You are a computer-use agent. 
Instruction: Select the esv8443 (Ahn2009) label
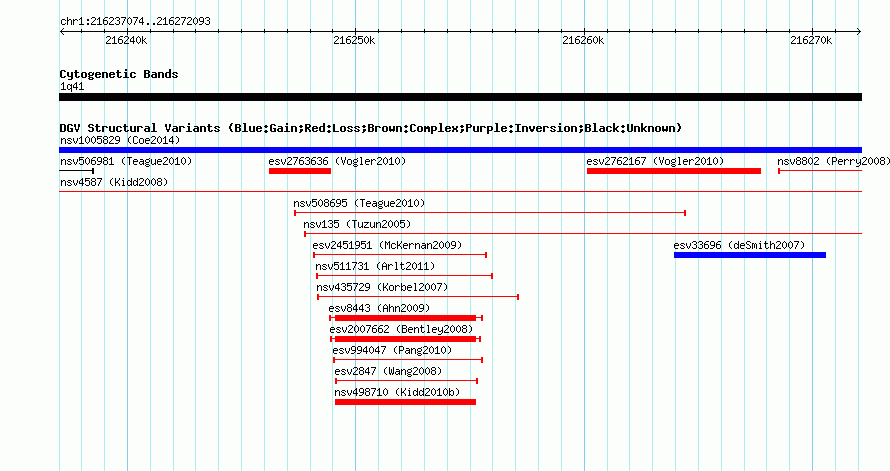coord(379,308)
